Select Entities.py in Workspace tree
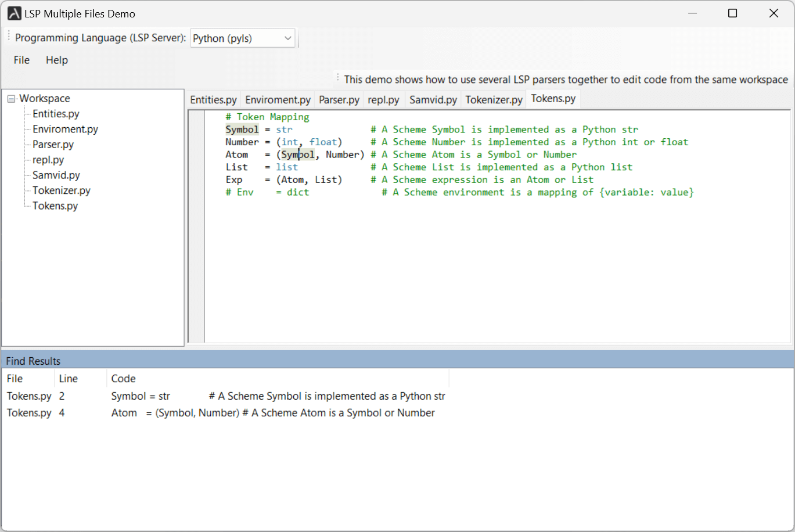Screen dimensions: 795x532 pyautogui.click(x=56, y=114)
